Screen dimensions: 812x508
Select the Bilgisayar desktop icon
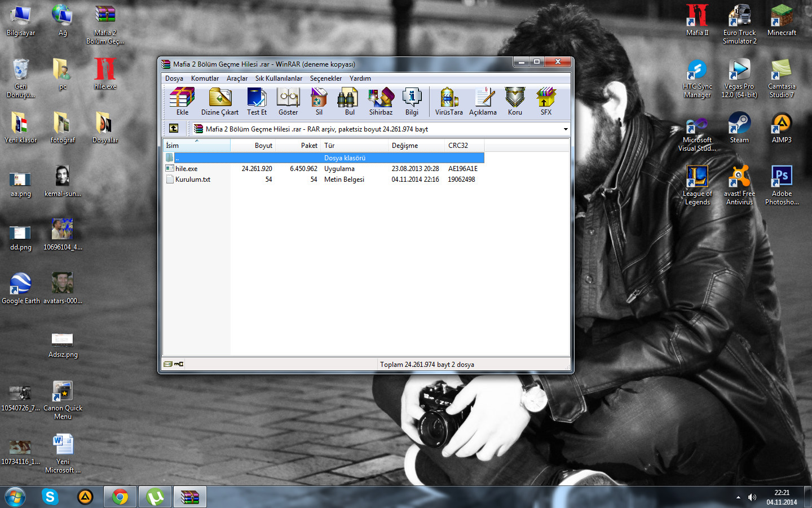tap(21, 21)
